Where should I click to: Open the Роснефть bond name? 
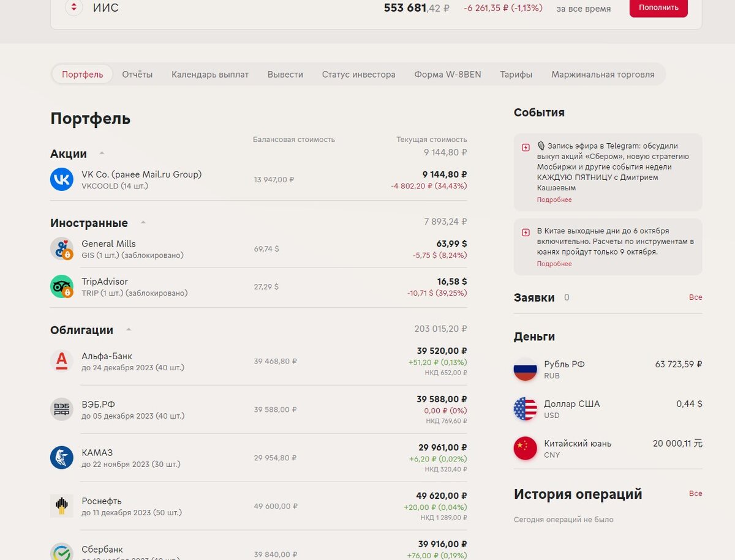(x=102, y=501)
